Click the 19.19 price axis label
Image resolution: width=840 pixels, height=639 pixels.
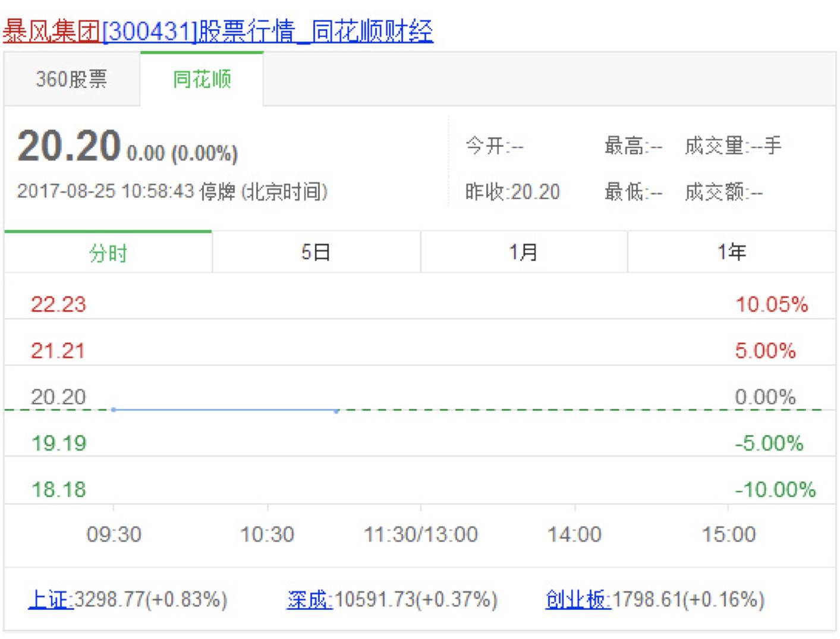click(58, 443)
